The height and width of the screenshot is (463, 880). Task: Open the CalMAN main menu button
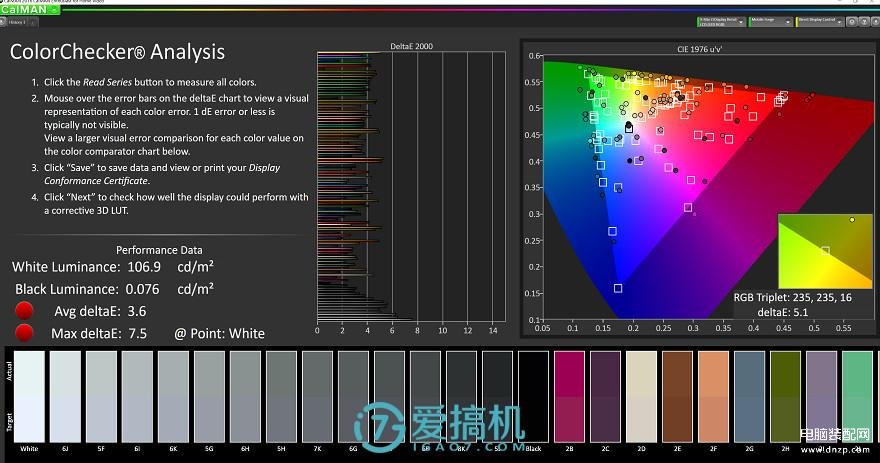(x=30, y=10)
